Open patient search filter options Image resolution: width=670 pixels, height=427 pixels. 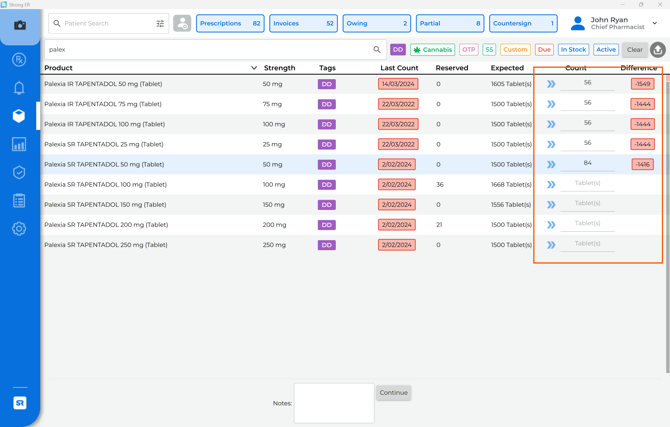[x=160, y=23]
